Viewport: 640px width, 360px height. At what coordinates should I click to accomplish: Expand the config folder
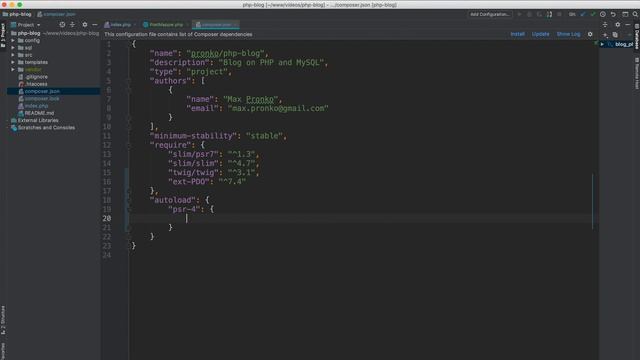pyautogui.click(x=13, y=40)
